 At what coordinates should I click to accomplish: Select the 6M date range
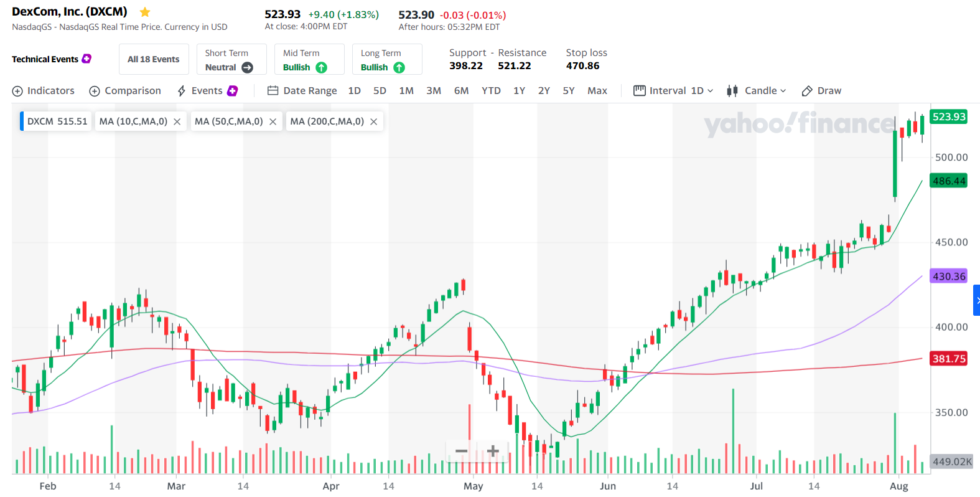(461, 91)
